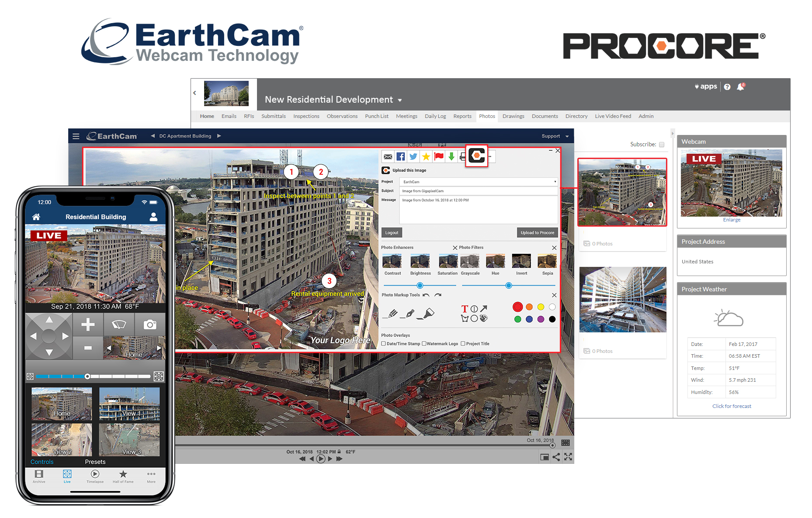The image size is (812, 518).
Task: Click the email share icon in EarthCam toolbar
Action: point(388,156)
